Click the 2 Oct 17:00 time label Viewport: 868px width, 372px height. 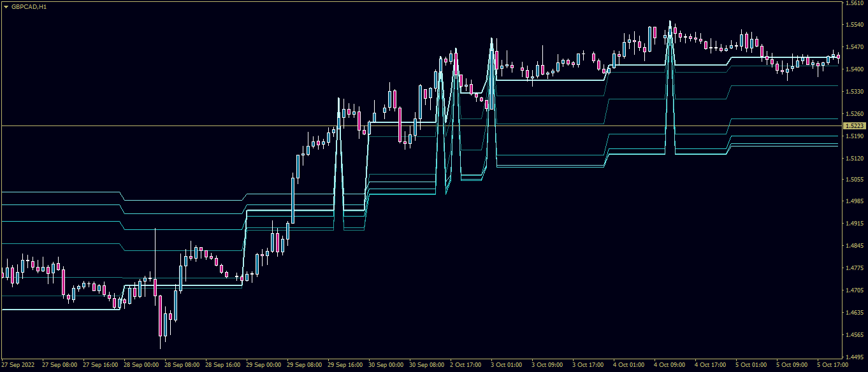click(x=466, y=366)
